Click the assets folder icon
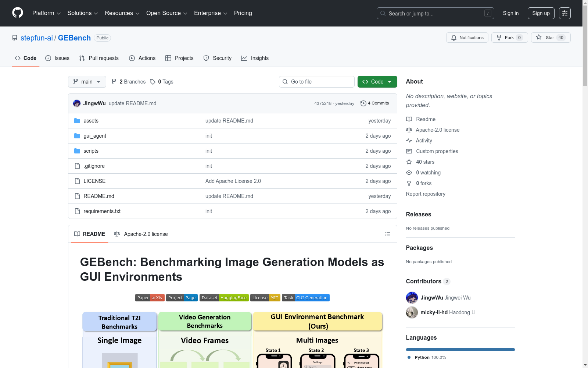 (x=77, y=121)
